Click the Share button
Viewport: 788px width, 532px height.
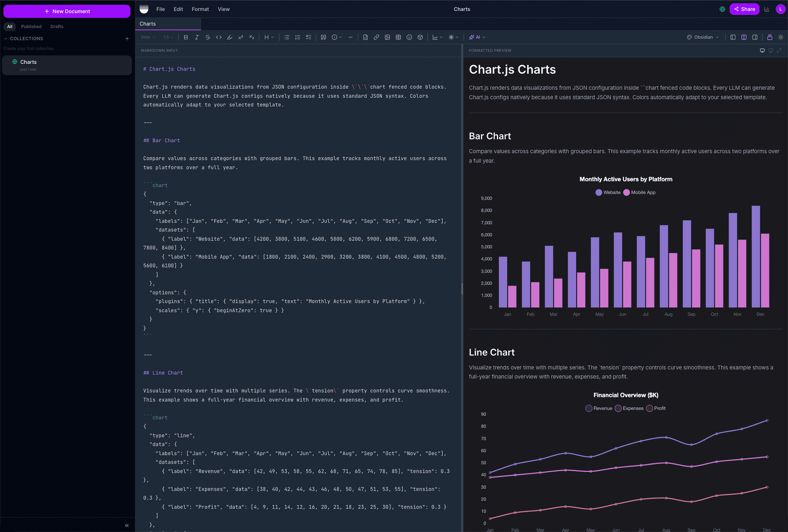[x=744, y=9]
